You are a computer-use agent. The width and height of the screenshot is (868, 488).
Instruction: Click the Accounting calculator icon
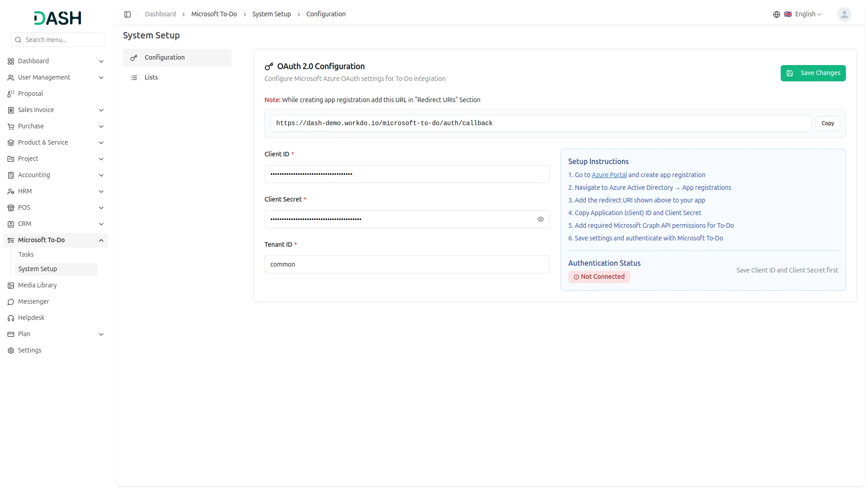point(11,175)
